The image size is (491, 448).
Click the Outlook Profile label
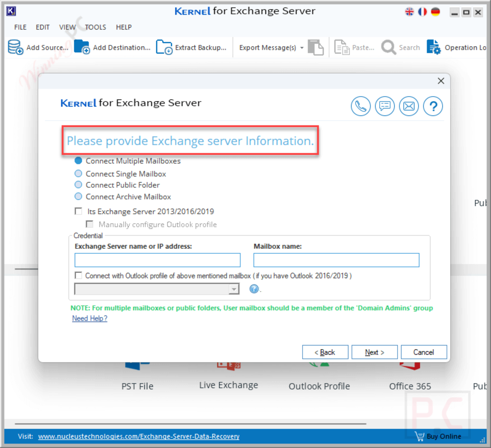pyautogui.click(x=319, y=386)
